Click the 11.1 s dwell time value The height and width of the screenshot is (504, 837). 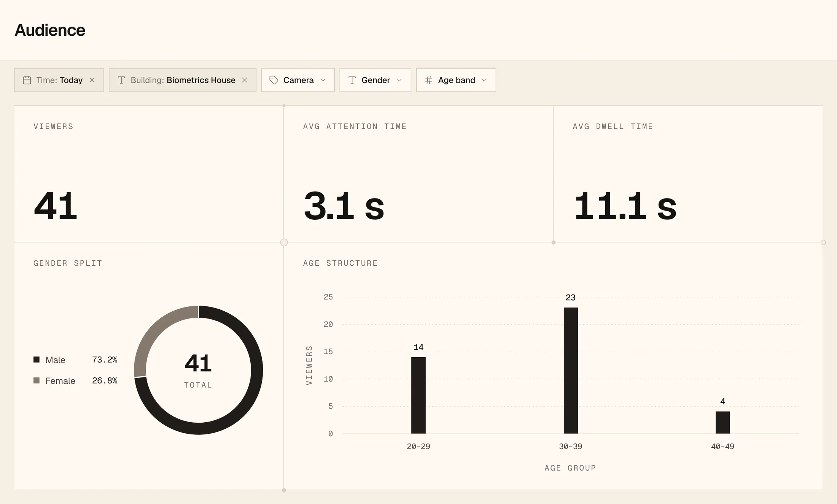click(625, 206)
